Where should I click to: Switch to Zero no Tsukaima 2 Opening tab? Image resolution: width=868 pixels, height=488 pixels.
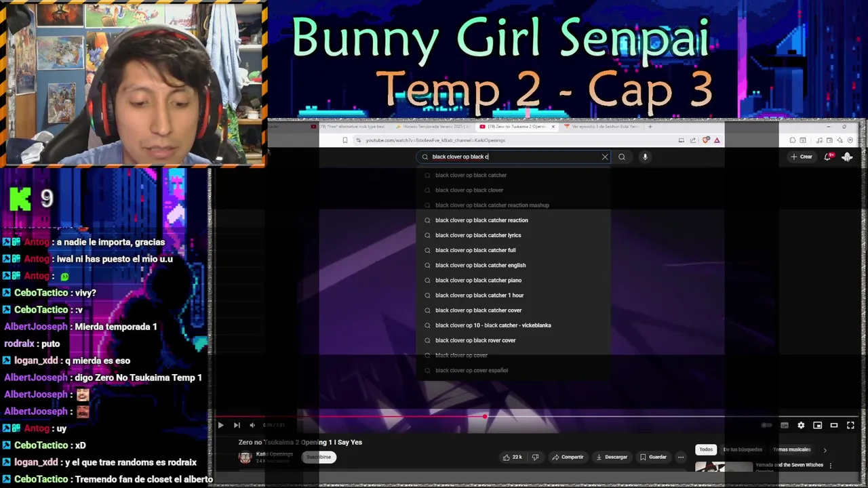[517, 127]
